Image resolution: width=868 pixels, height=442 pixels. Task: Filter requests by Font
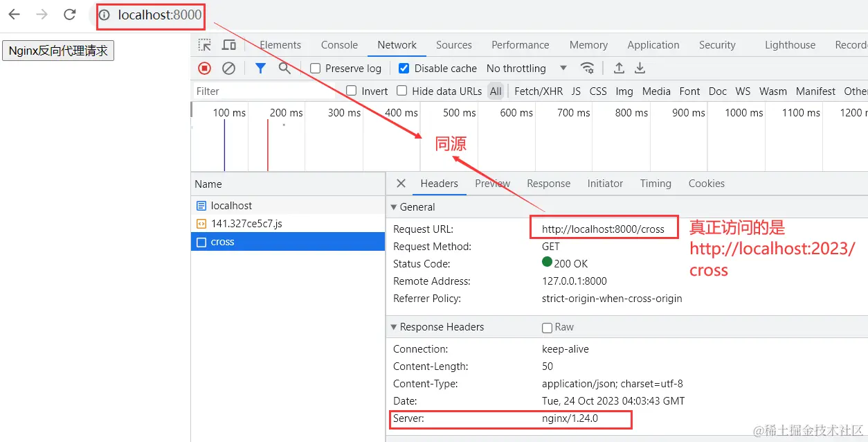tap(689, 91)
